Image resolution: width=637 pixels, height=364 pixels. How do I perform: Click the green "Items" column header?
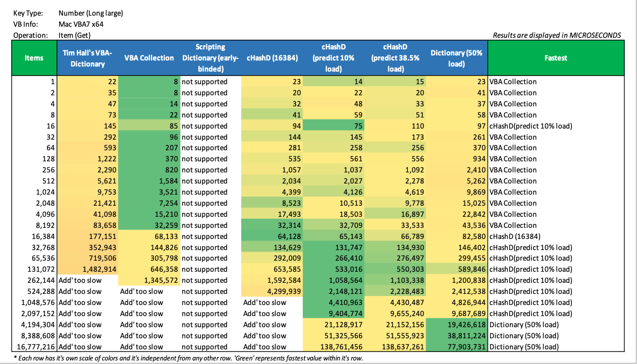[34, 58]
